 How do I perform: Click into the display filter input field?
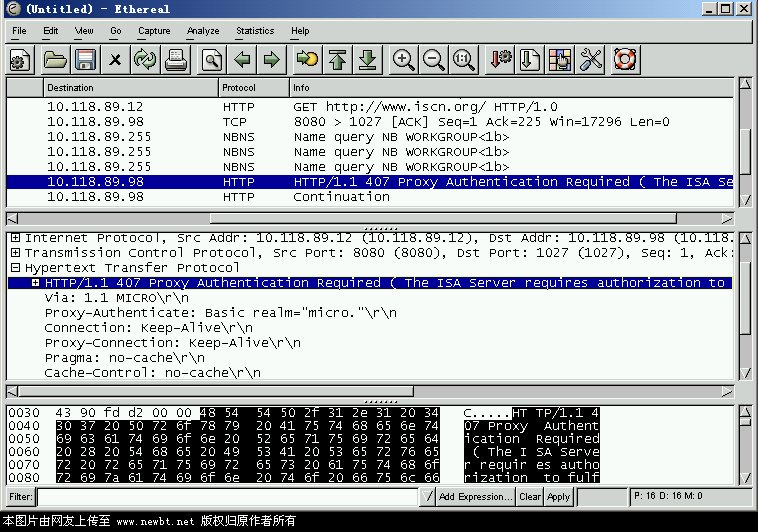point(228,497)
